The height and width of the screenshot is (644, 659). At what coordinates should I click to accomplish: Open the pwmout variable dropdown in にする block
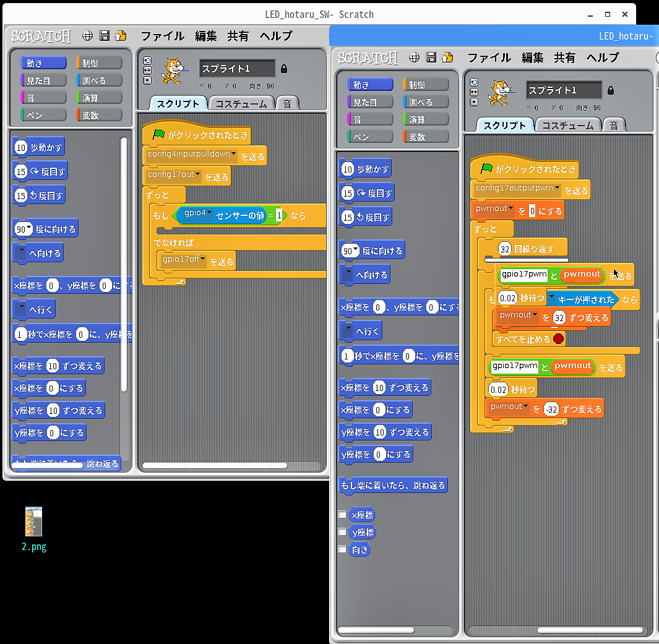pos(510,208)
